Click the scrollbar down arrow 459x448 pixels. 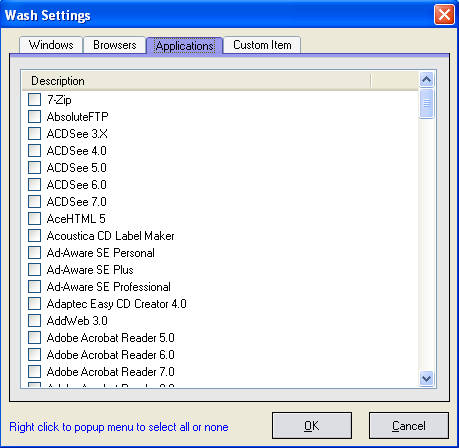[426, 378]
